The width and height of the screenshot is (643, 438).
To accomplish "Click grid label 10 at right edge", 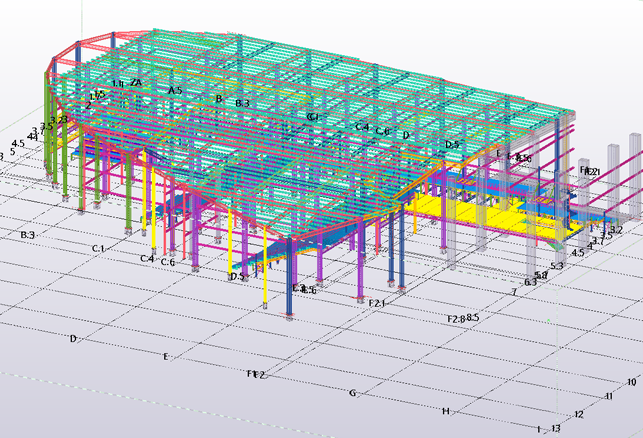I will point(631,382).
